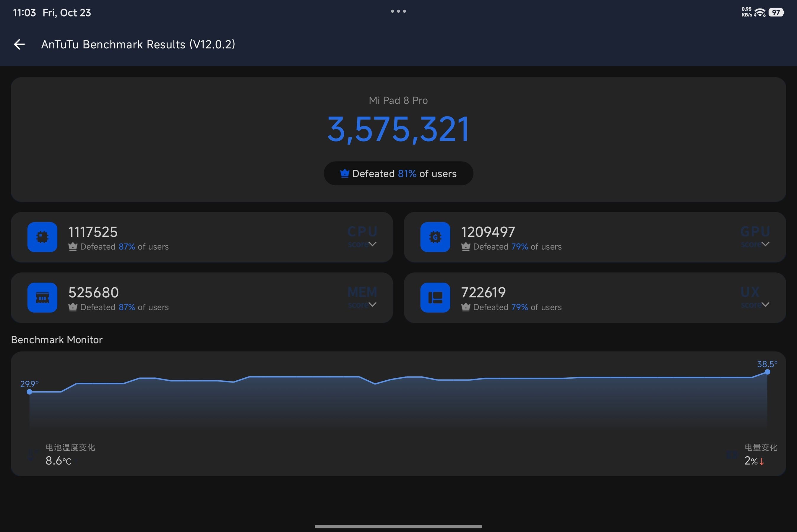Tap Defeated 87% of users under CPU
Viewport: 797px width, 532px height.
124,247
